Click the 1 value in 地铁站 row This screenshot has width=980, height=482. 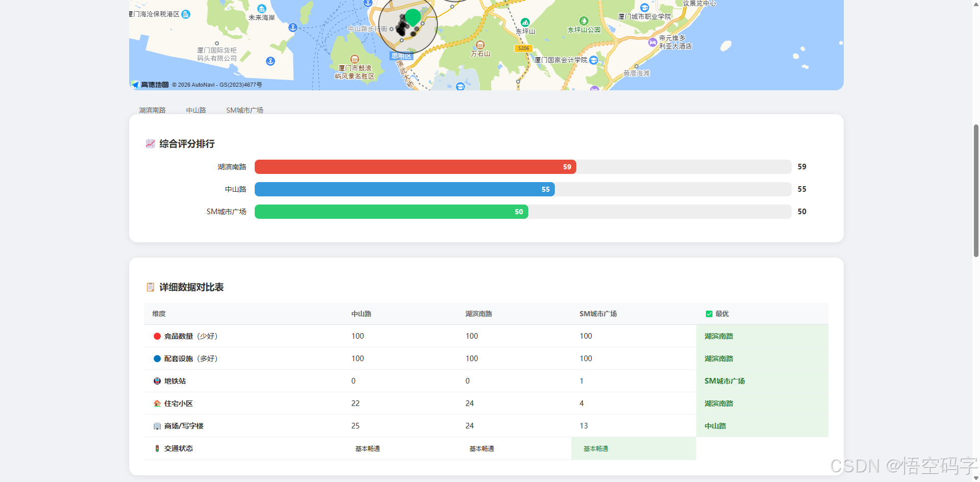click(x=581, y=381)
